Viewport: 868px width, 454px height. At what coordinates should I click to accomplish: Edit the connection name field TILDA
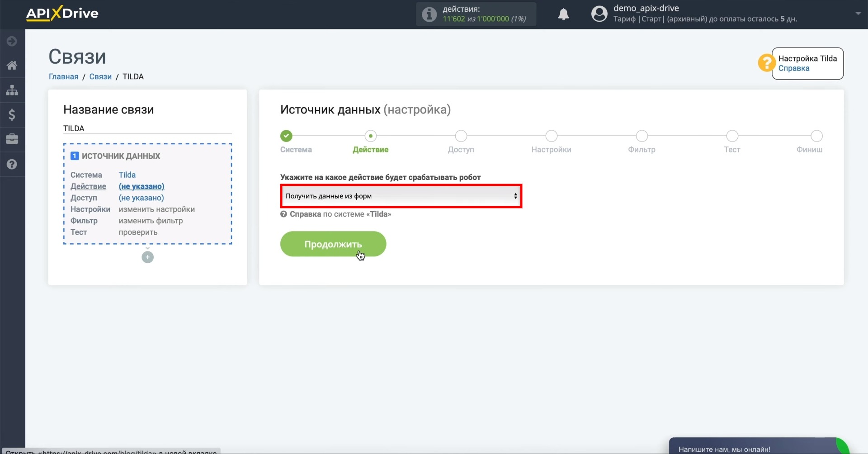click(147, 128)
